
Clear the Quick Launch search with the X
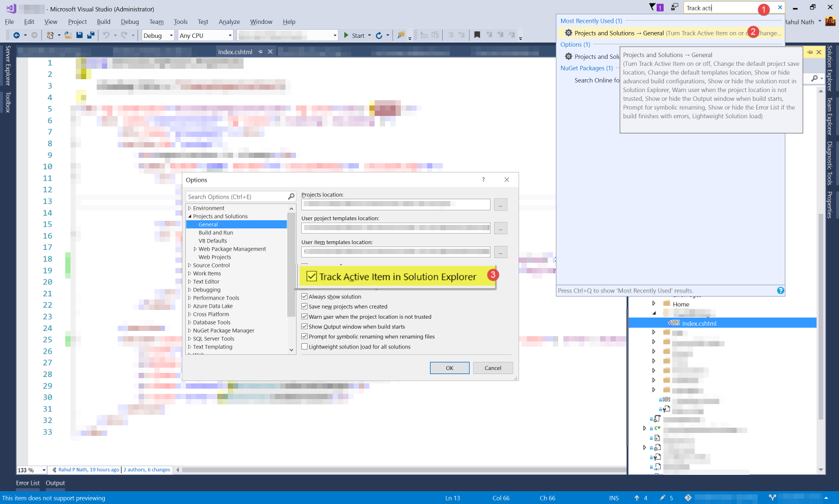[x=780, y=8]
